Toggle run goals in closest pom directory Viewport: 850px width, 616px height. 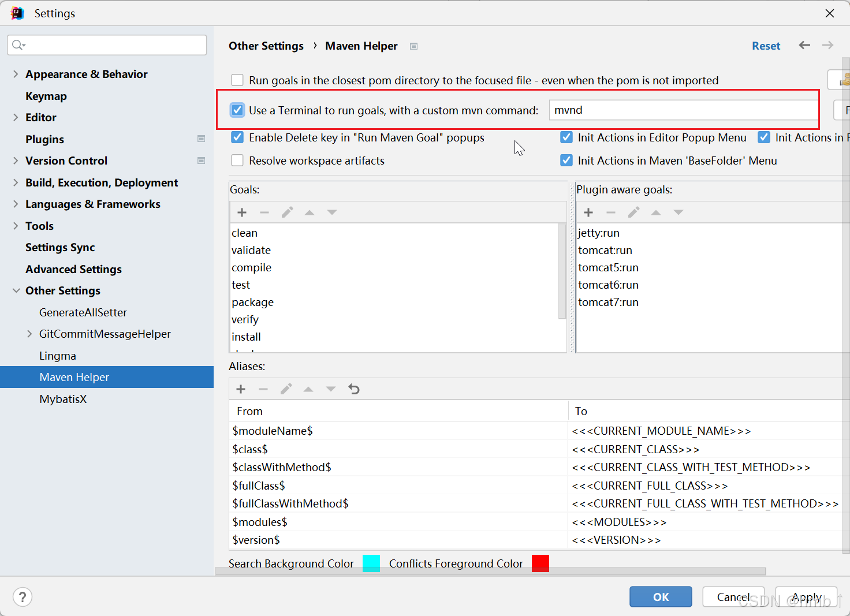237,80
